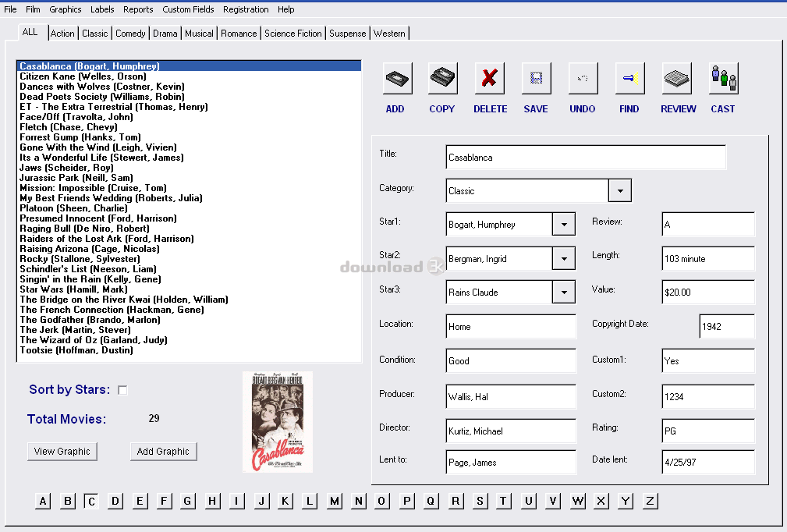Click the View Graphic button
The width and height of the screenshot is (787, 532).
pos(62,451)
